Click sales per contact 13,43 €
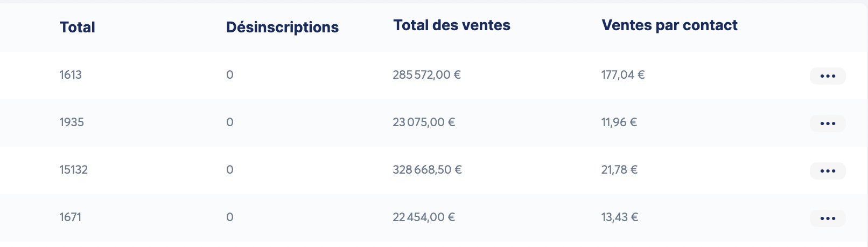This screenshot has height=247, width=868. (620, 217)
